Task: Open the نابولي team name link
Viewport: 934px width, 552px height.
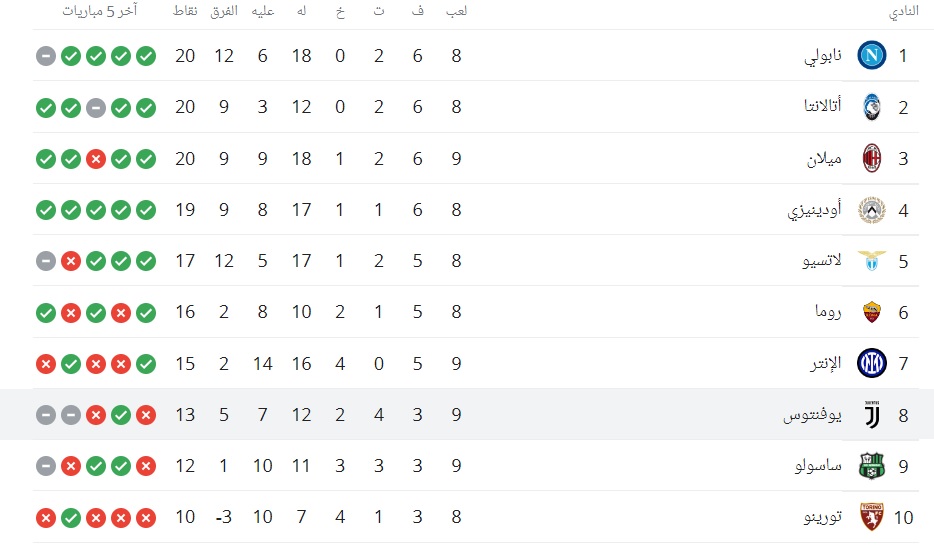Action: pos(823,56)
